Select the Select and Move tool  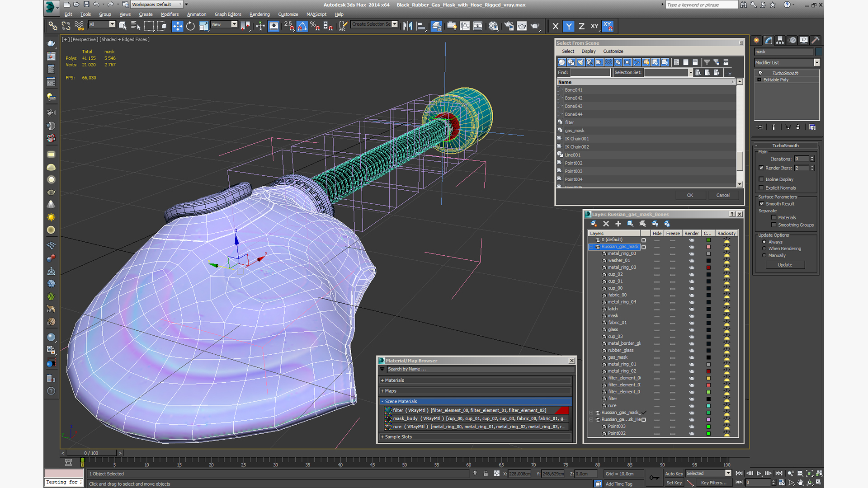pos(177,26)
